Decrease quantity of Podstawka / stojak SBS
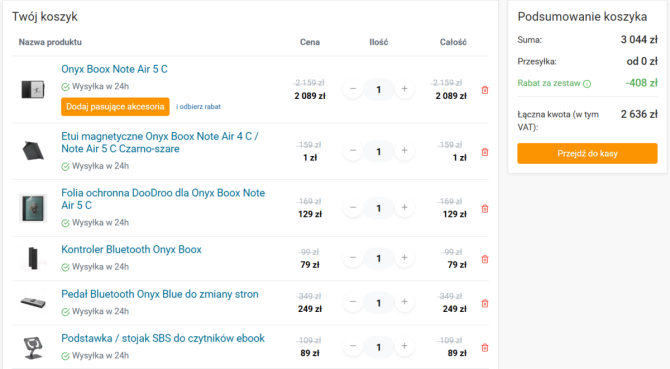The width and height of the screenshot is (670, 369). tap(353, 346)
